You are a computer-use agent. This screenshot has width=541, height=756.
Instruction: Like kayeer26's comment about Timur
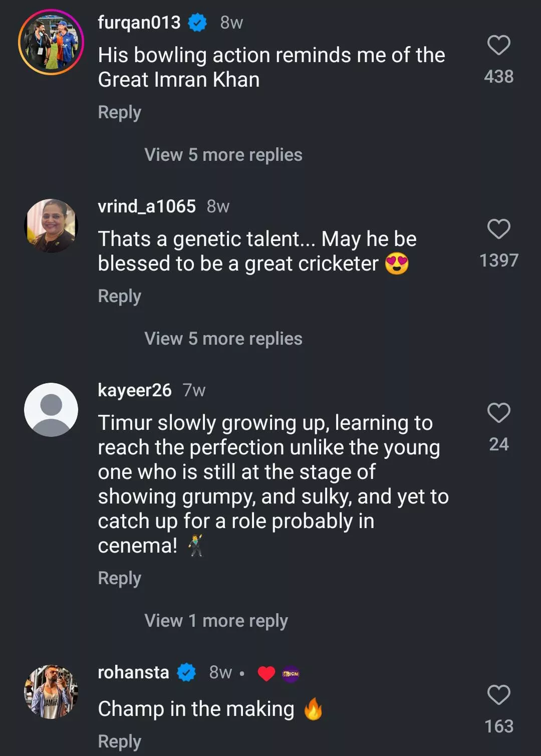click(498, 413)
